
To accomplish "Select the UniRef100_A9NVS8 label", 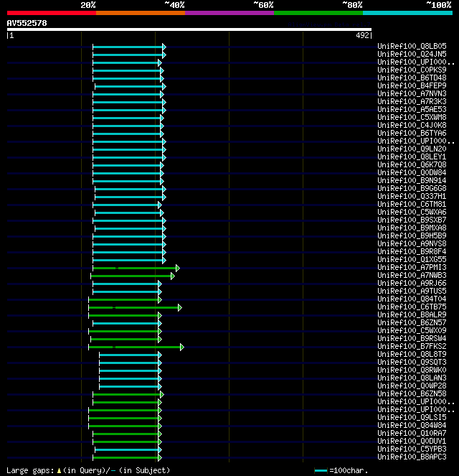I will point(412,243).
